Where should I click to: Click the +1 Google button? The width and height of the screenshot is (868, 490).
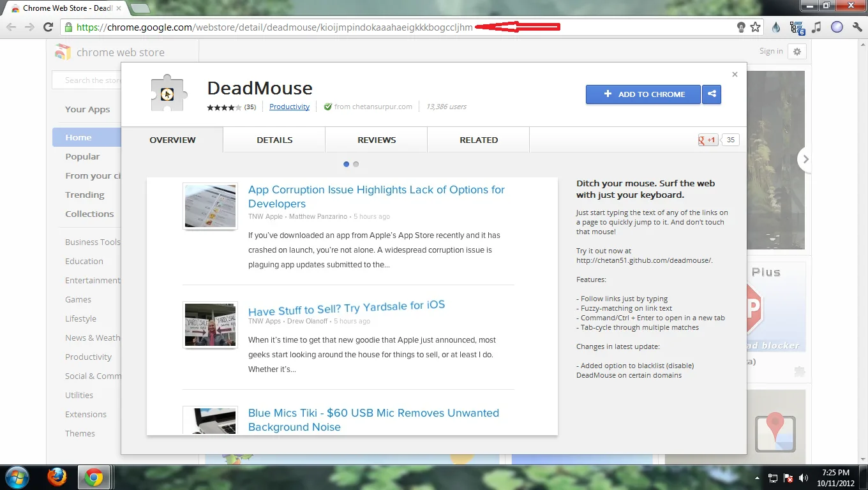point(707,140)
